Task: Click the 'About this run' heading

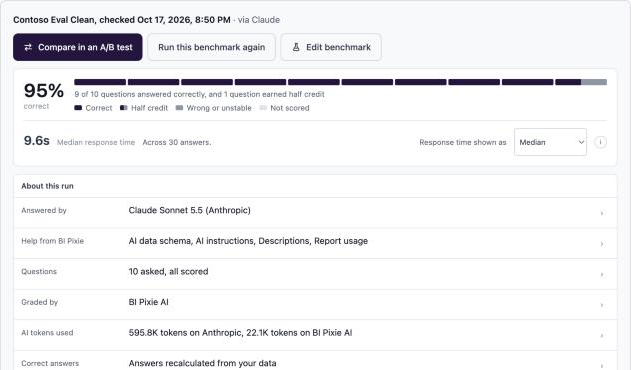Action: 47,186
